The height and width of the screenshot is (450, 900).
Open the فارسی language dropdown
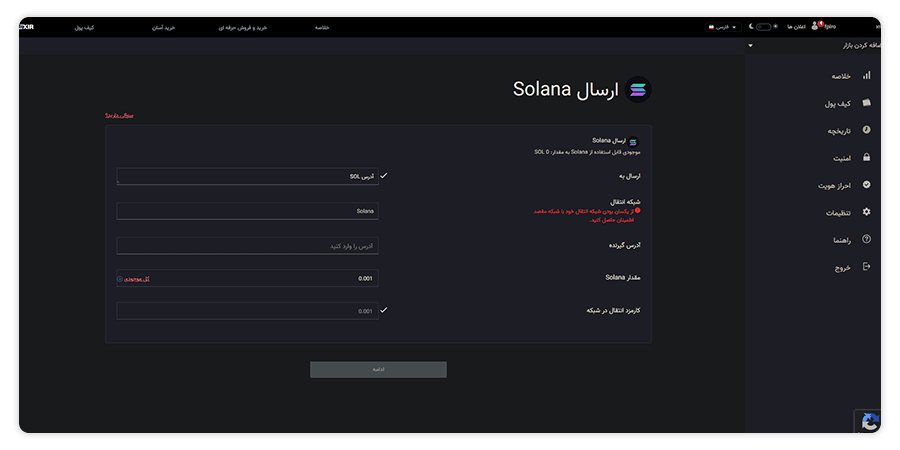pos(723,27)
